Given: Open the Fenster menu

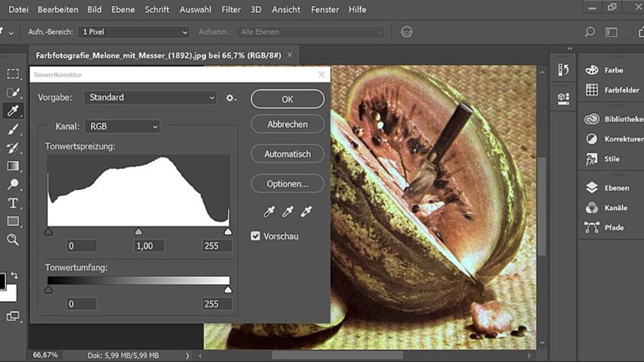Looking at the screenshot, I should (325, 10).
